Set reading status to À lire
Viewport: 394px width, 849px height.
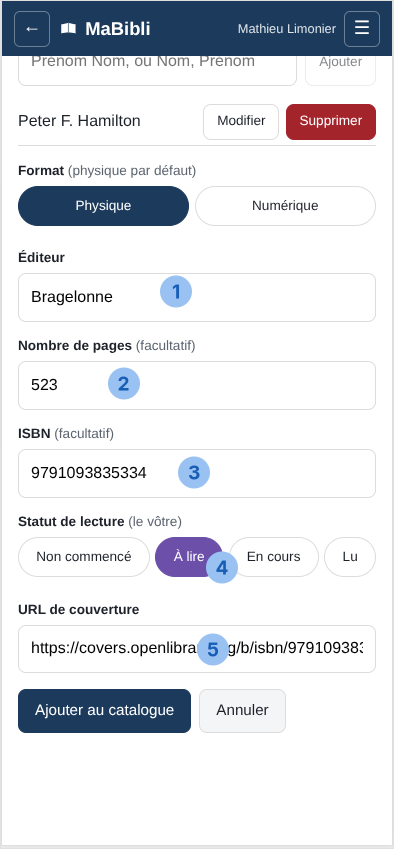coord(189,557)
